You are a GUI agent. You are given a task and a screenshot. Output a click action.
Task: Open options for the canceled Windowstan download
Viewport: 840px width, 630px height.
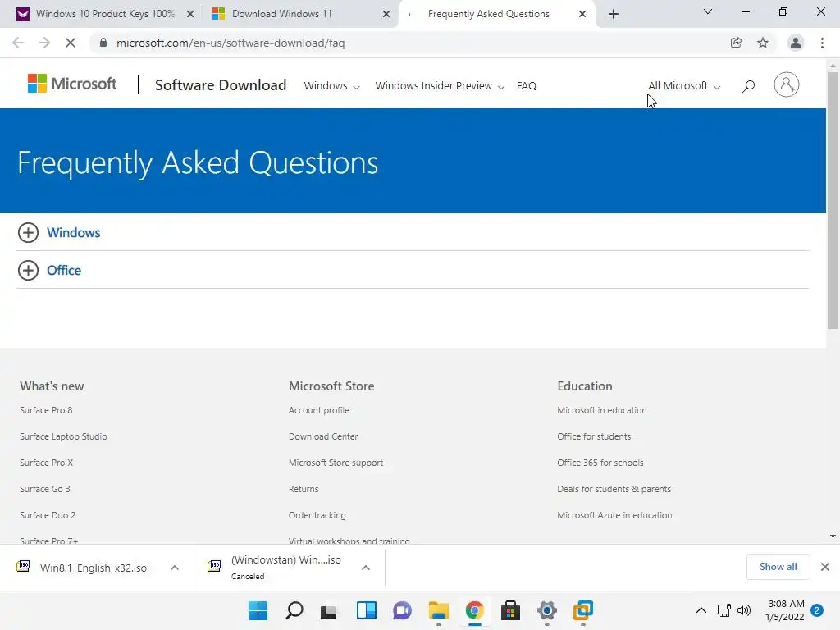[x=365, y=568]
